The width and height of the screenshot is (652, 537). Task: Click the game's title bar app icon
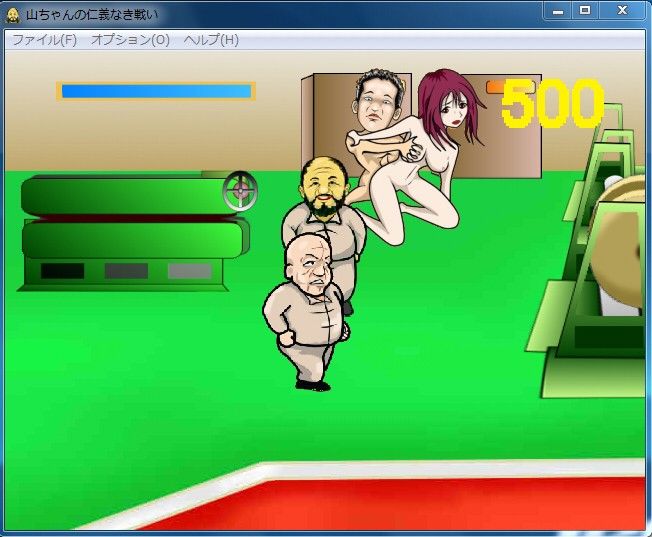pos(13,15)
